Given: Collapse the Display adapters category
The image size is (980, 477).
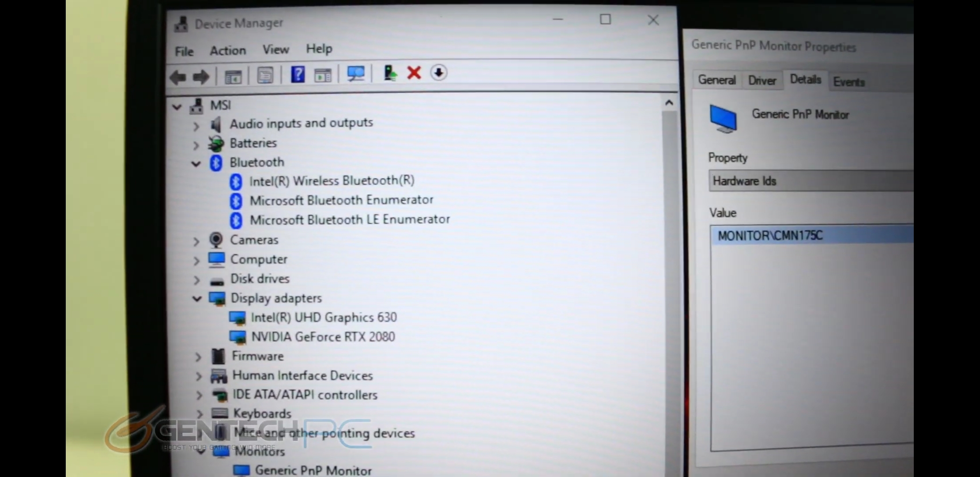Looking at the screenshot, I should [x=197, y=299].
